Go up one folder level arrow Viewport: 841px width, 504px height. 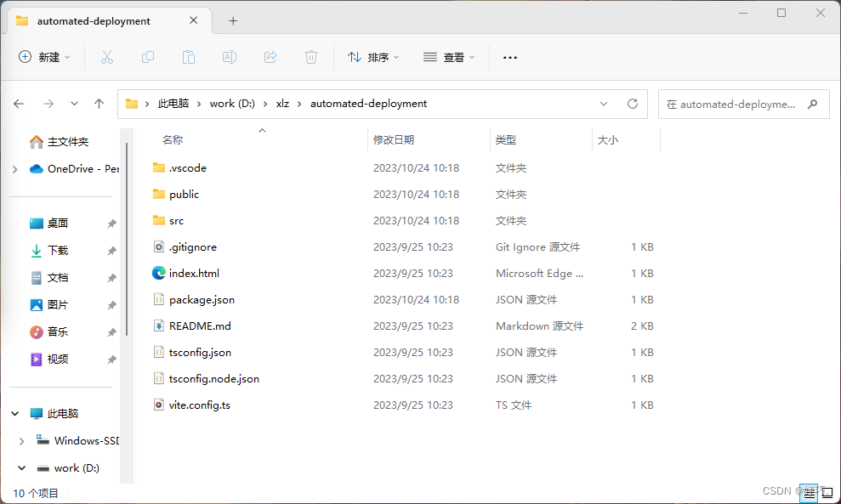coord(99,104)
